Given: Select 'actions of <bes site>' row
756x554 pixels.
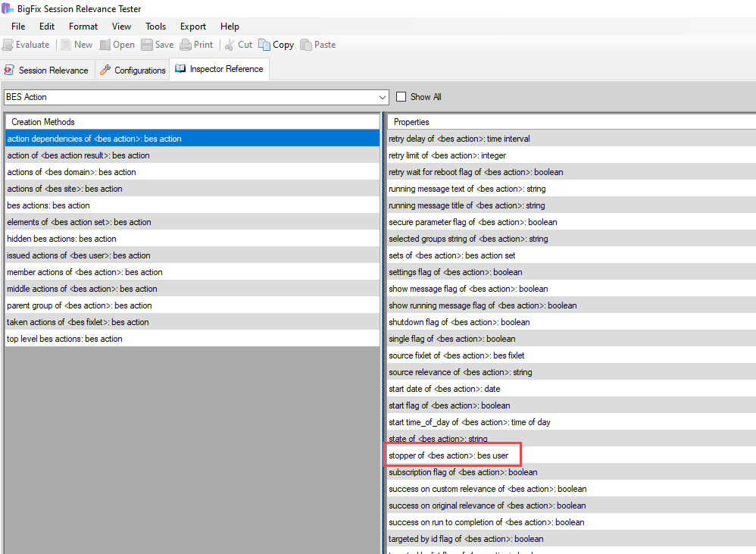Looking at the screenshot, I should tap(192, 189).
